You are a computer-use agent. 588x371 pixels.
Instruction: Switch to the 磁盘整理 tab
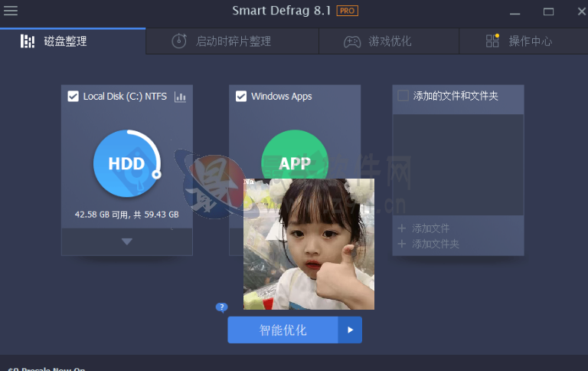click(73, 41)
